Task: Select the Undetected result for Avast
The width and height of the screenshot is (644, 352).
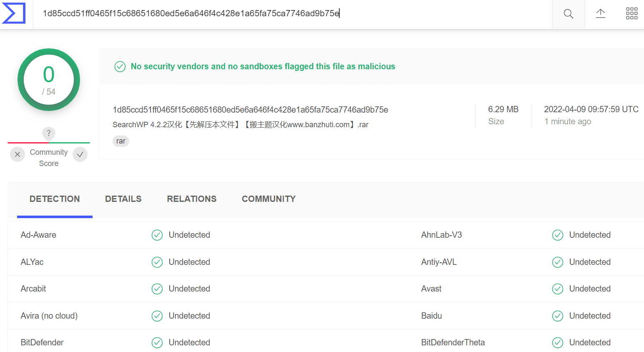Action: 590,289
